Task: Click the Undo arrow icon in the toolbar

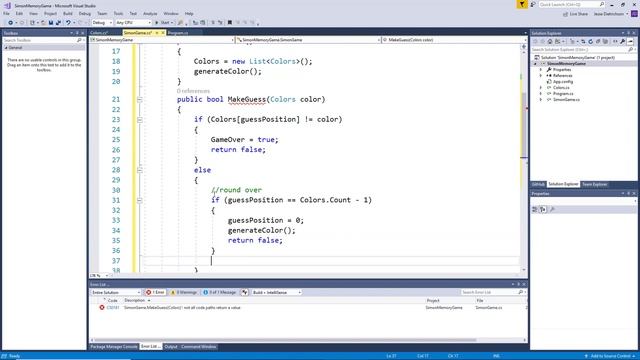Action: coord(68,23)
